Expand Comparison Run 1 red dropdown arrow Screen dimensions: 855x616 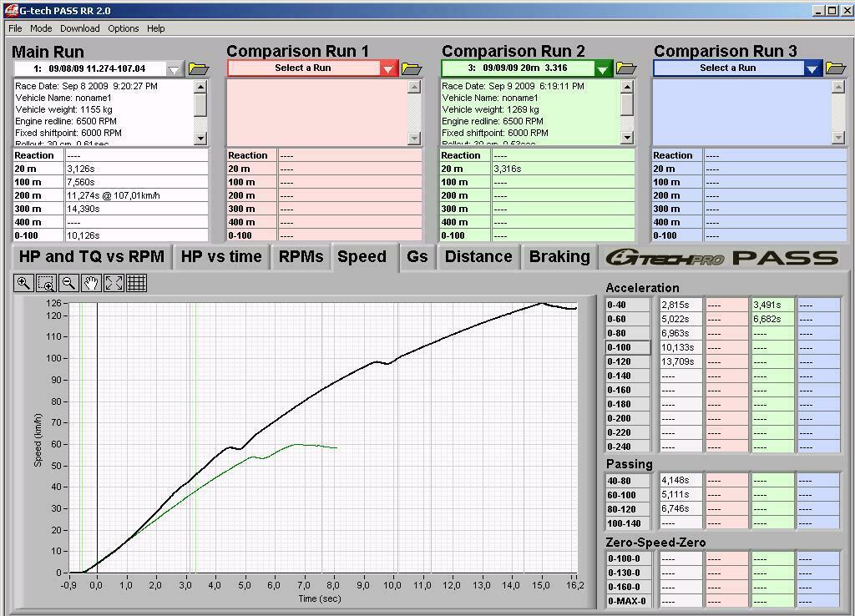[x=387, y=69]
